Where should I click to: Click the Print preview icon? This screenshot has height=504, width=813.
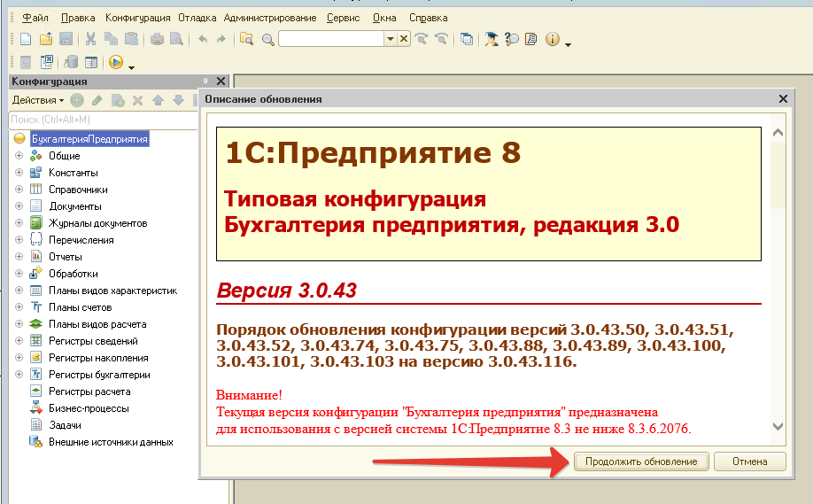pos(177,39)
